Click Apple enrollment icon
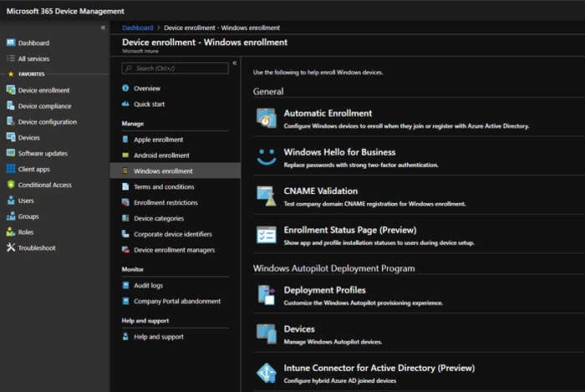The width and height of the screenshot is (585, 392). coord(125,139)
